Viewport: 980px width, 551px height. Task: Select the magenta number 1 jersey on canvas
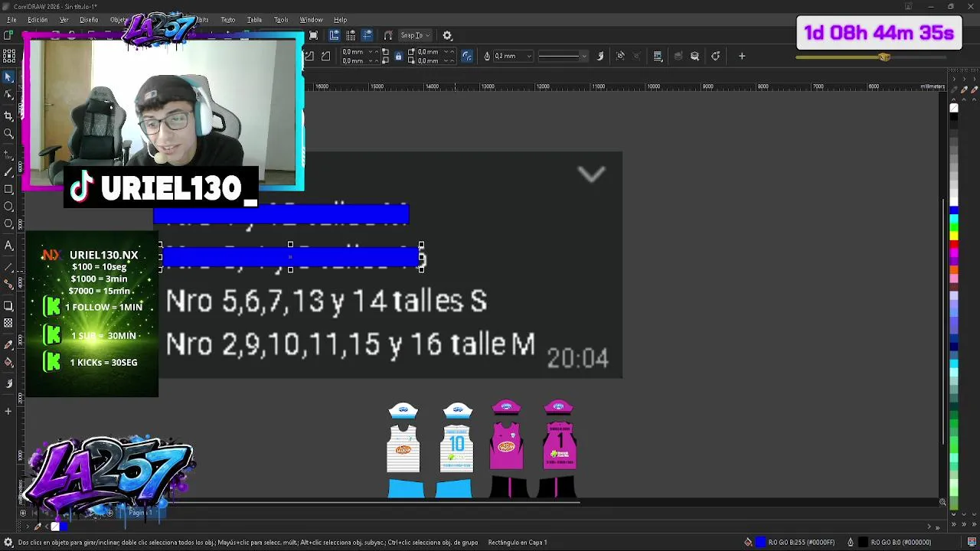(558, 448)
